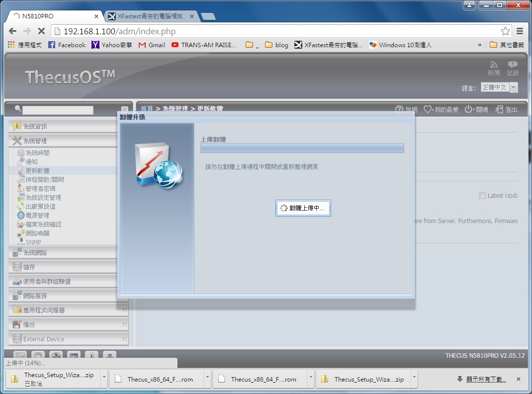The width and height of the screenshot is (532, 394).
Task: Open 網路喚醒 item
Action: (37, 234)
